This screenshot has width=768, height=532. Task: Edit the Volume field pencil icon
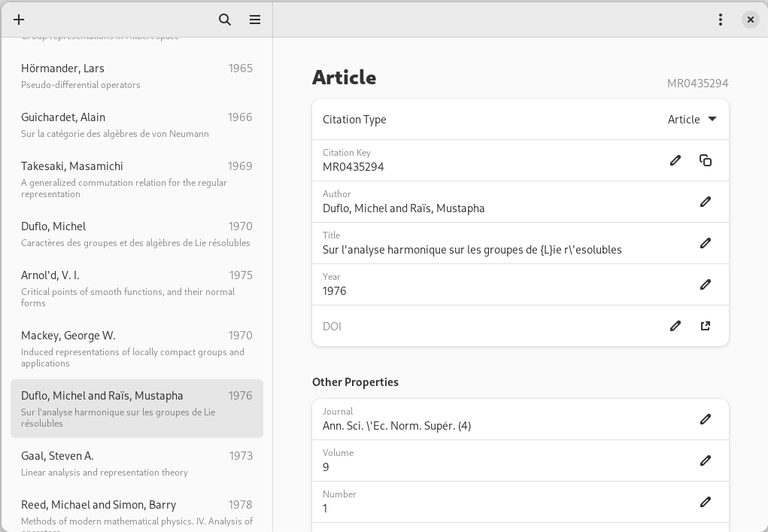(706, 461)
